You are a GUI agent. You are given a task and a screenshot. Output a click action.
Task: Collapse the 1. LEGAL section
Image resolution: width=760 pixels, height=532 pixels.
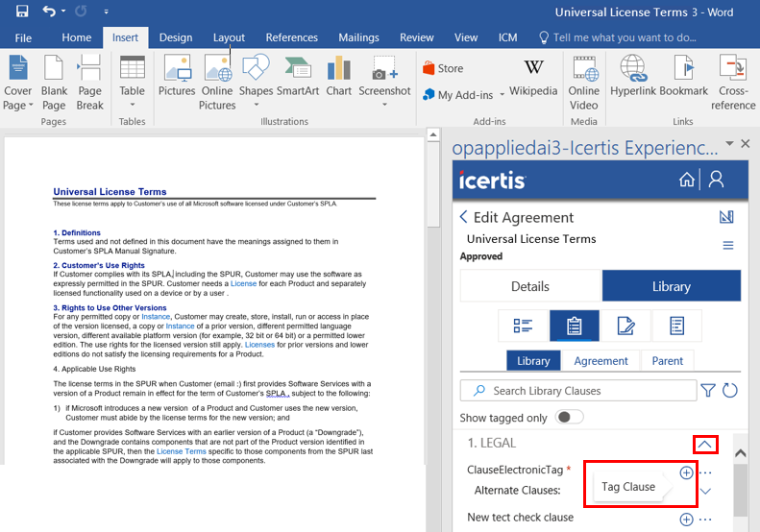(x=705, y=444)
